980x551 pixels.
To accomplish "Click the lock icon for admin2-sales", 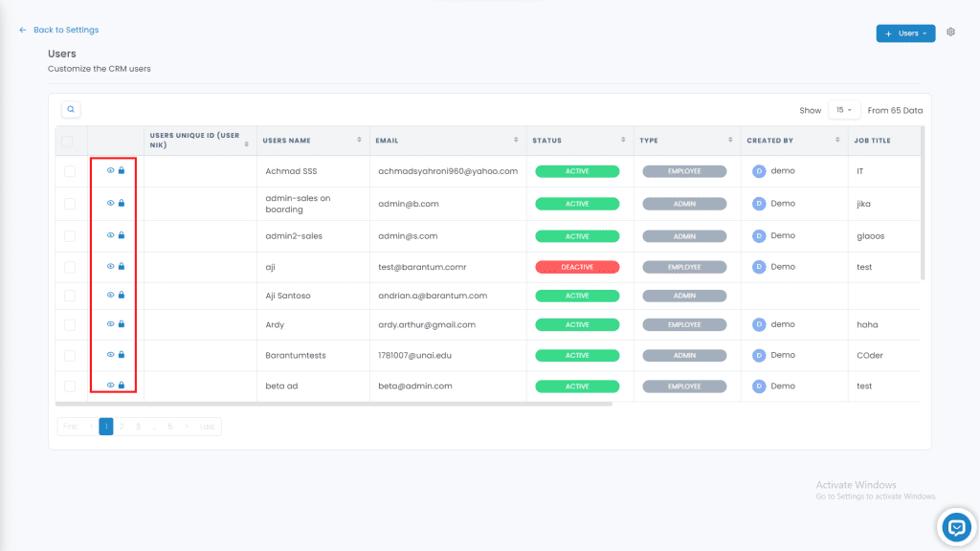I will tap(122, 235).
